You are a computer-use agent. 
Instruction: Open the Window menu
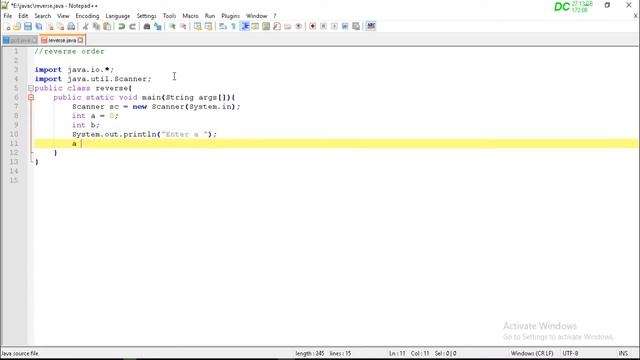point(256,16)
